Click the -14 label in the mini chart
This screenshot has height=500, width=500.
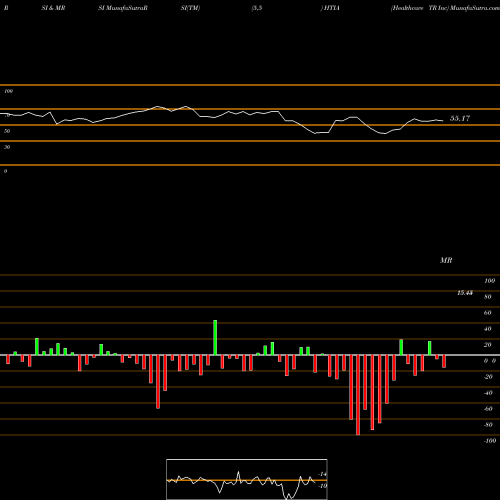[322, 474]
